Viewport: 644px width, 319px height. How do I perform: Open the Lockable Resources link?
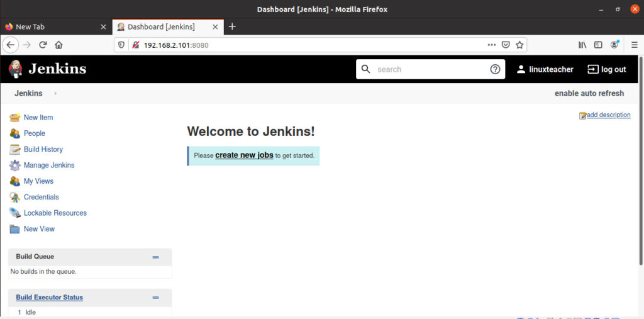(55, 213)
